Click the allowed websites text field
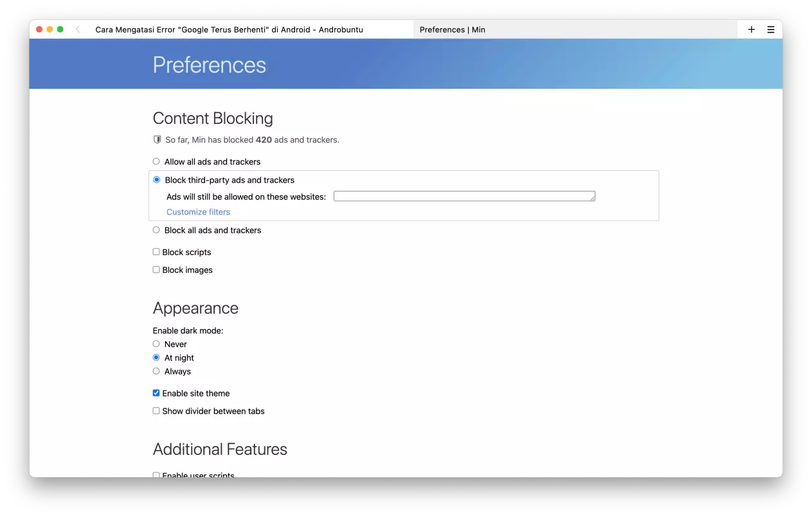This screenshot has width=812, height=516. (x=464, y=197)
